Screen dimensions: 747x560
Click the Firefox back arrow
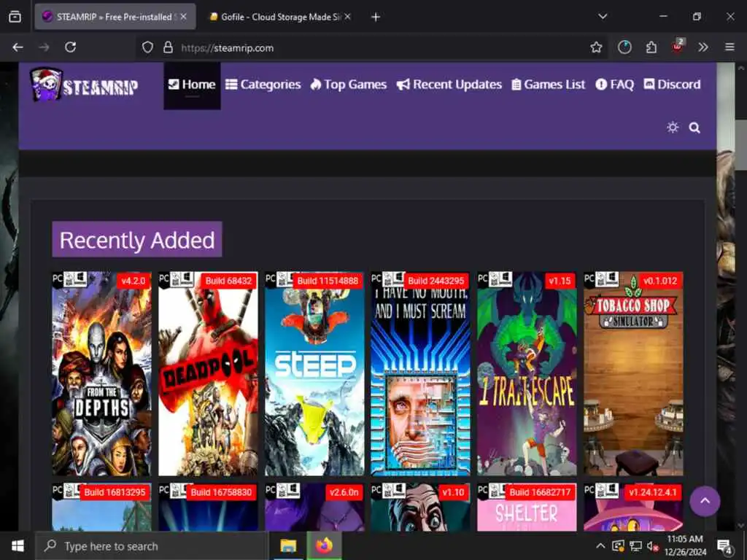[18, 47]
